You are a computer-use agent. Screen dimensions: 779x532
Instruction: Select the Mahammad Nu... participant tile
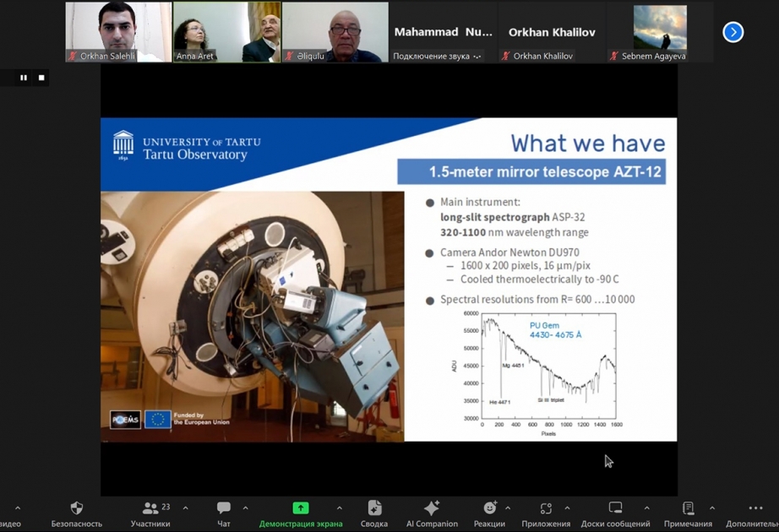click(x=444, y=32)
